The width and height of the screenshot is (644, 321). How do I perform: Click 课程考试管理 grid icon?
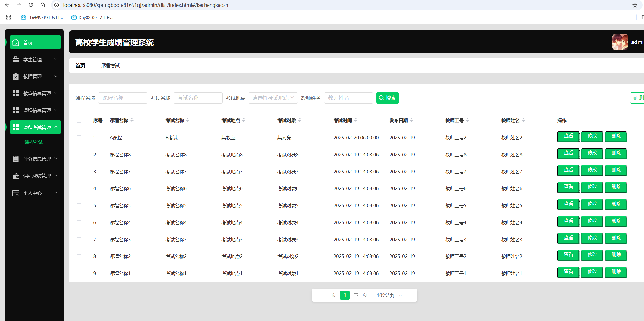click(16, 127)
